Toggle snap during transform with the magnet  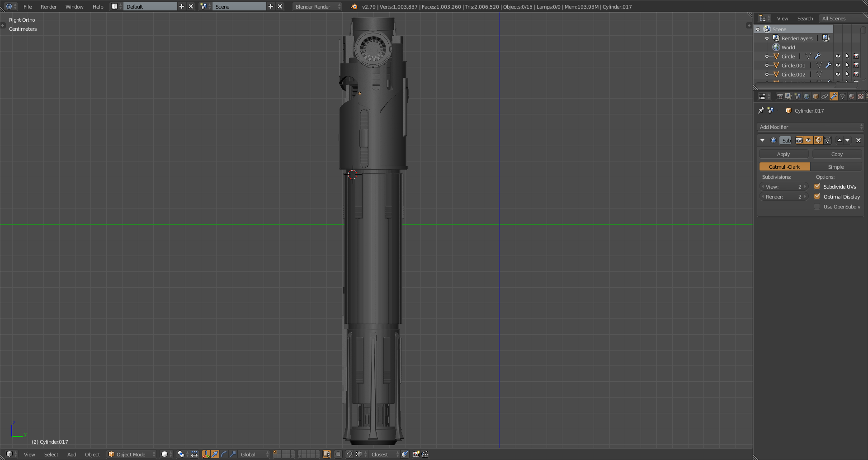(349, 454)
